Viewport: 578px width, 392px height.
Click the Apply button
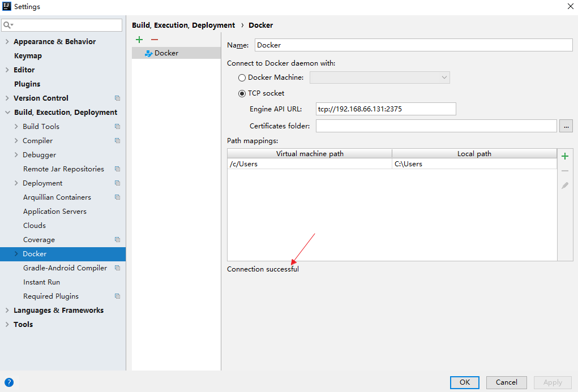pos(553,382)
